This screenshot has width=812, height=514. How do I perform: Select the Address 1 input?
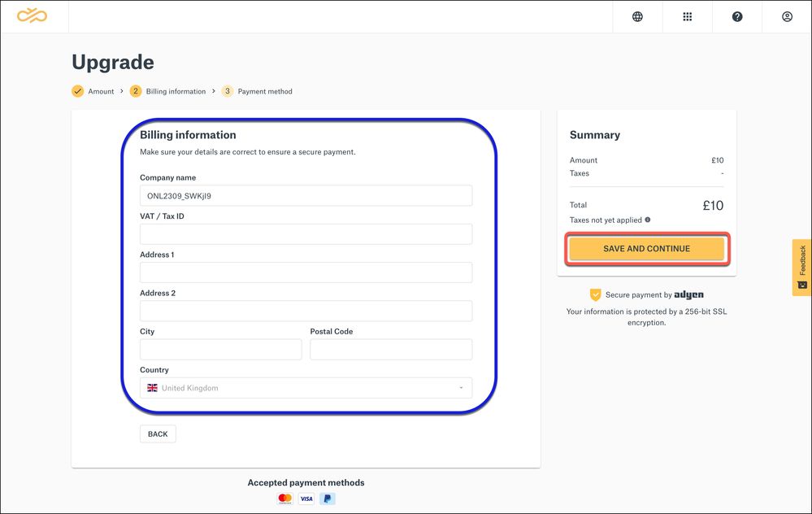tap(306, 272)
